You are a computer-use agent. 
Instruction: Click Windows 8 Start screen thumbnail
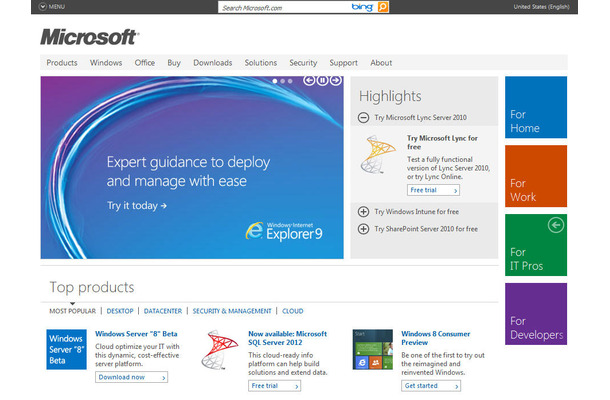click(x=373, y=349)
